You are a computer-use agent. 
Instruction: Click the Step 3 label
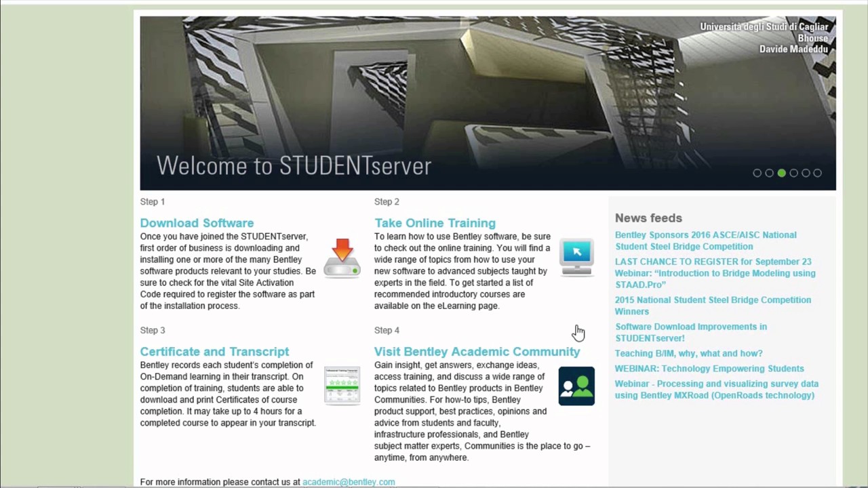[x=153, y=331]
